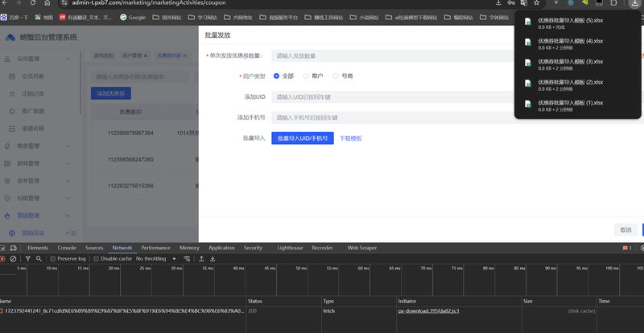Clear the network log
Viewport: 644px width, 333px height.
(x=13, y=259)
